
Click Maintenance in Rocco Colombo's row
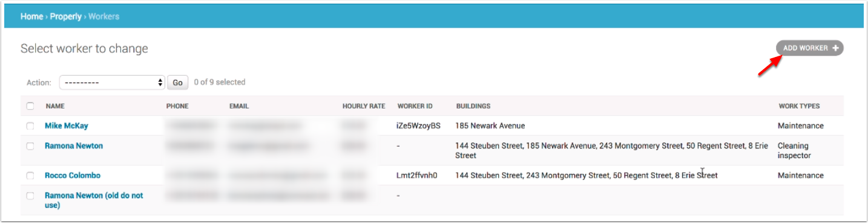[801, 175]
